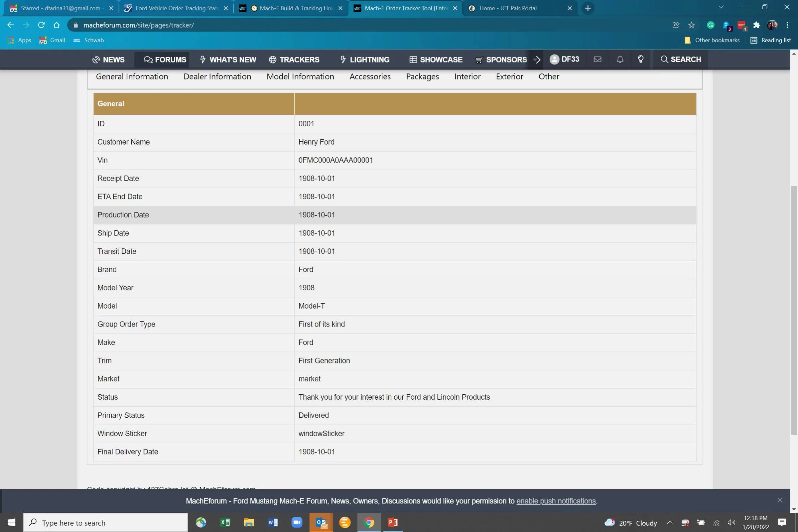Click the Model value Model-T
Image resolution: width=798 pixels, height=532 pixels.
(312, 306)
